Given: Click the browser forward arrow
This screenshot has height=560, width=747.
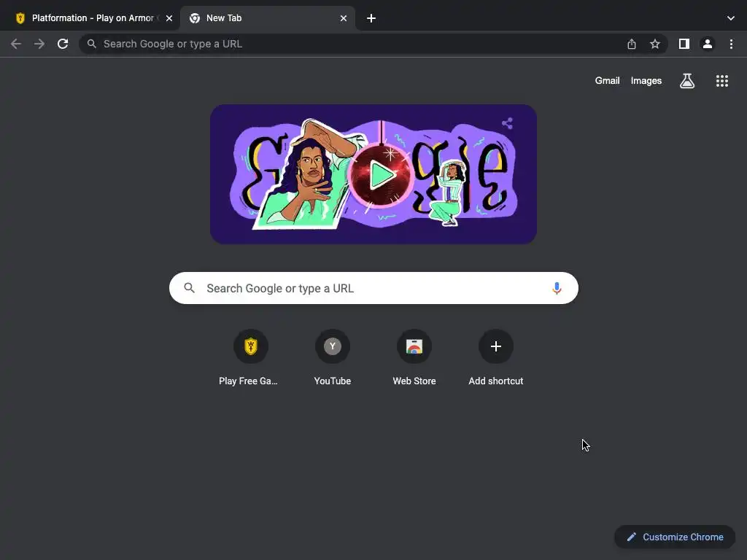Looking at the screenshot, I should tap(39, 44).
